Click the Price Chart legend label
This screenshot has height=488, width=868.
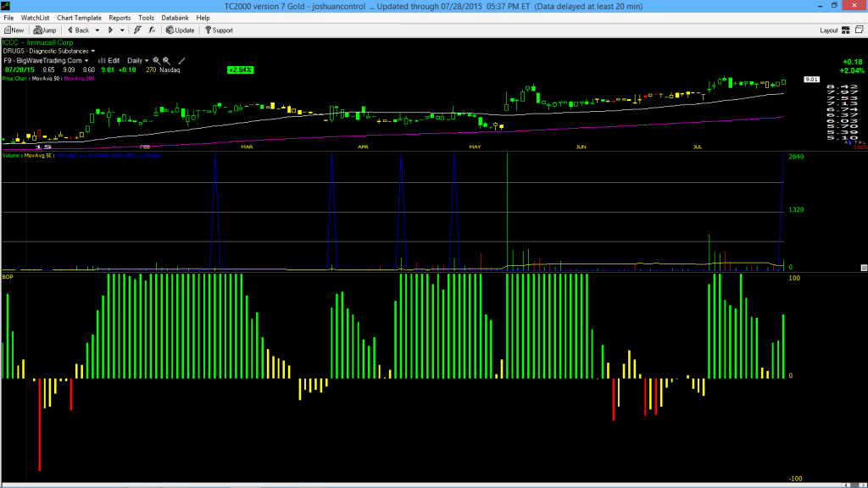[x=14, y=79]
